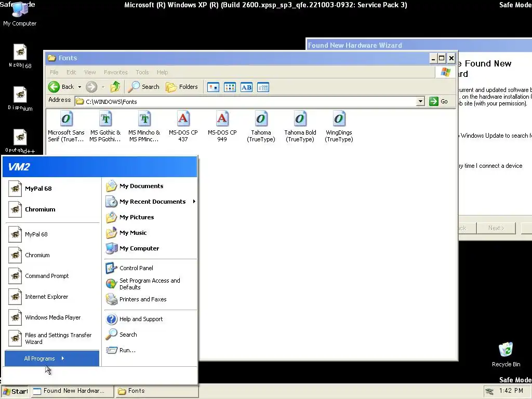Open the View menu in Fonts
Viewport: 532px width, 399px height.
[90, 72]
